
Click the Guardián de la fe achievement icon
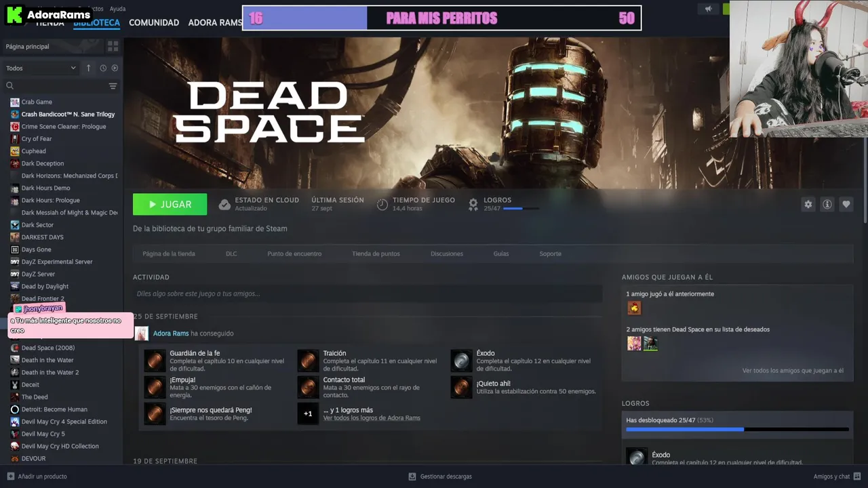coord(155,361)
